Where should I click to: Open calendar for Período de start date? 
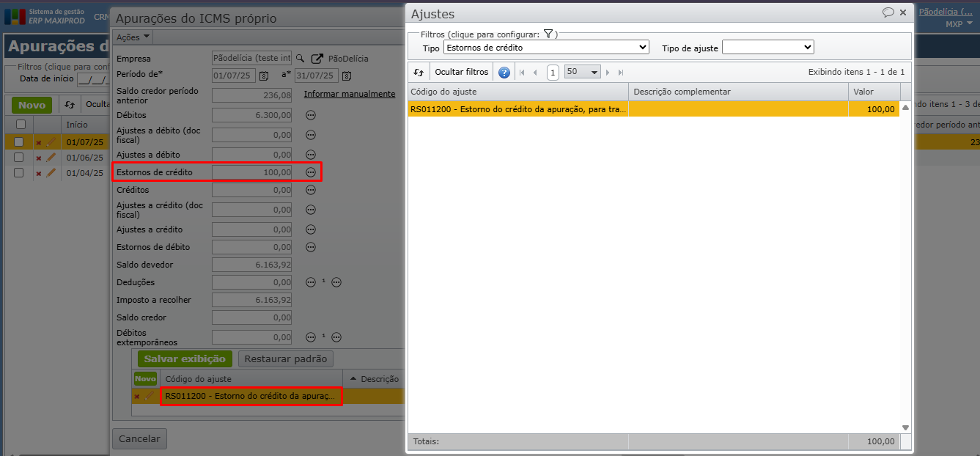263,76
